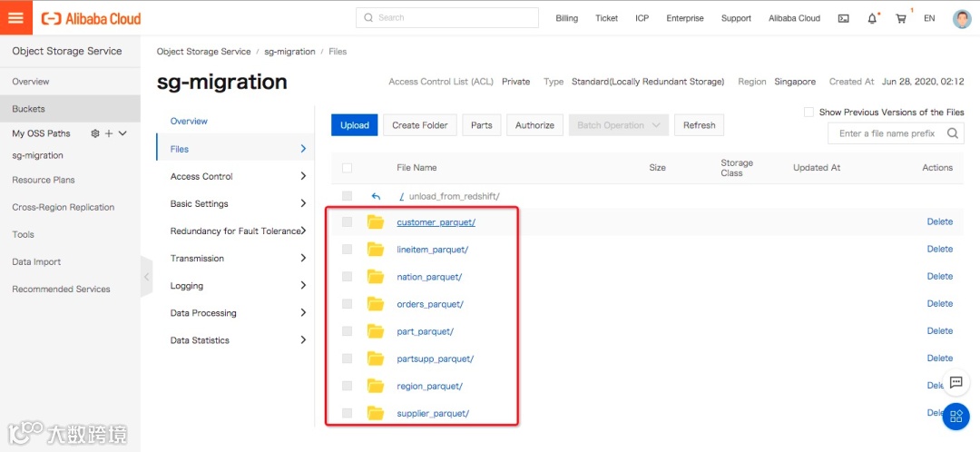980x452 pixels.
Task: Open Data Import in the sidebar
Action: coord(36,262)
